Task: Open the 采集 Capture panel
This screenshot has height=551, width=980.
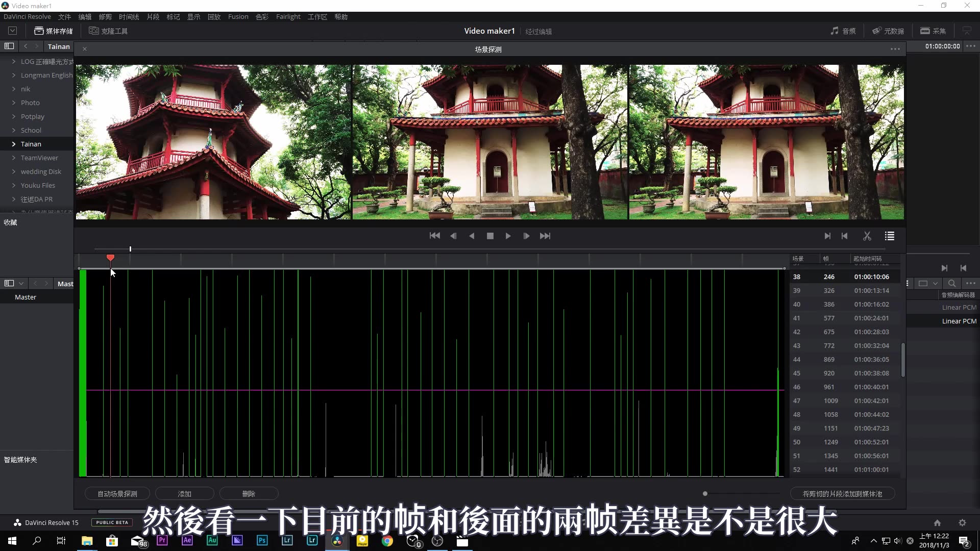Action: [x=933, y=31]
